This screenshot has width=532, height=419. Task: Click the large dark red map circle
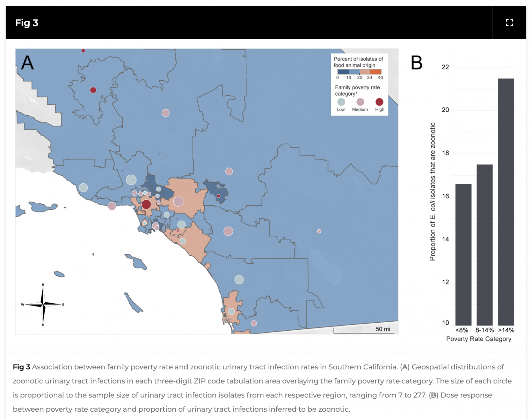(146, 204)
